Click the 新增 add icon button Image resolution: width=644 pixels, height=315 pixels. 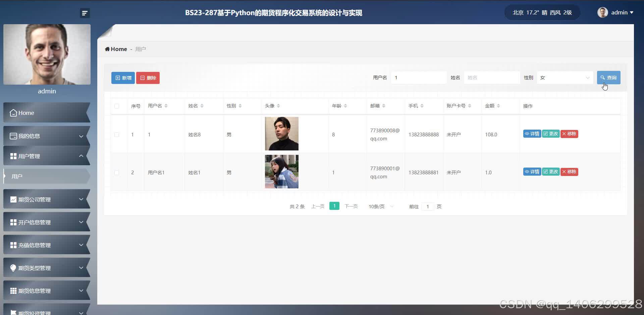tap(117, 78)
